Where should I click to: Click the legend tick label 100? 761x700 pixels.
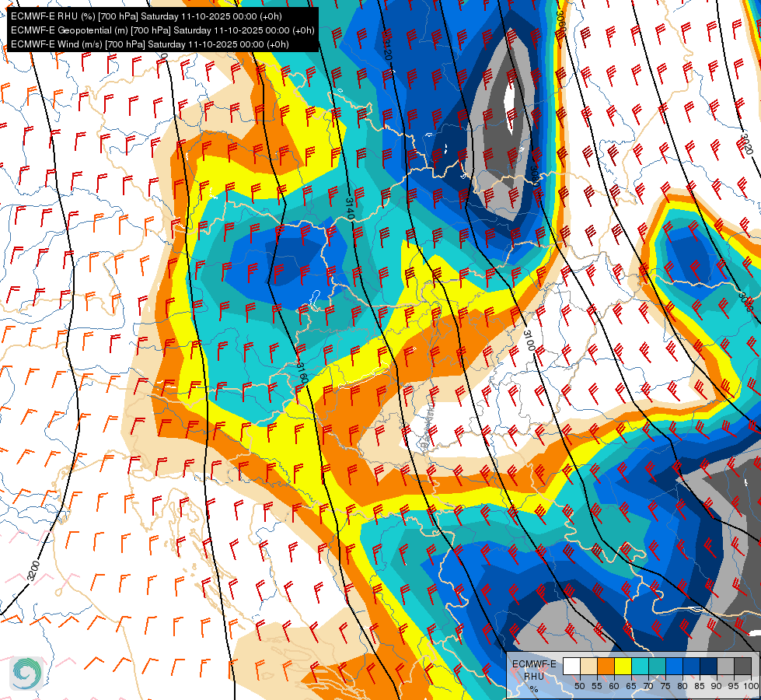click(x=751, y=687)
